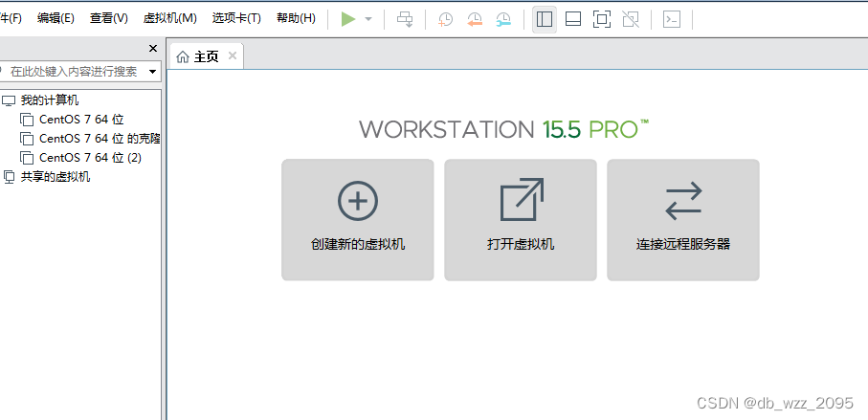Open the 选项卡(T) menu
Viewport: 868px width, 420px height.
[x=236, y=18]
